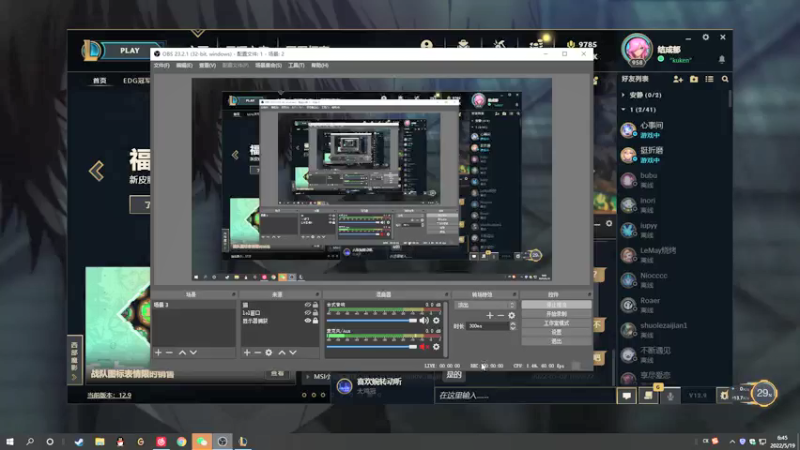The width and height of the screenshot is (800, 450).
Task: Search friends with the magnifier icon
Action: click(725, 79)
